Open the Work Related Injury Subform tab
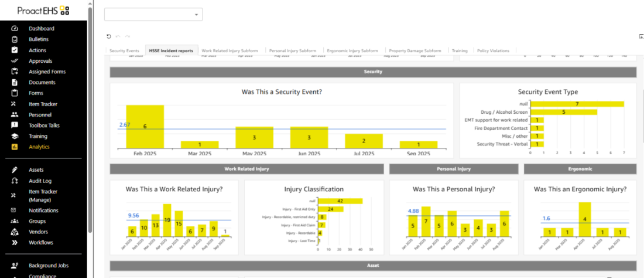644x278 pixels. click(x=230, y=51)
